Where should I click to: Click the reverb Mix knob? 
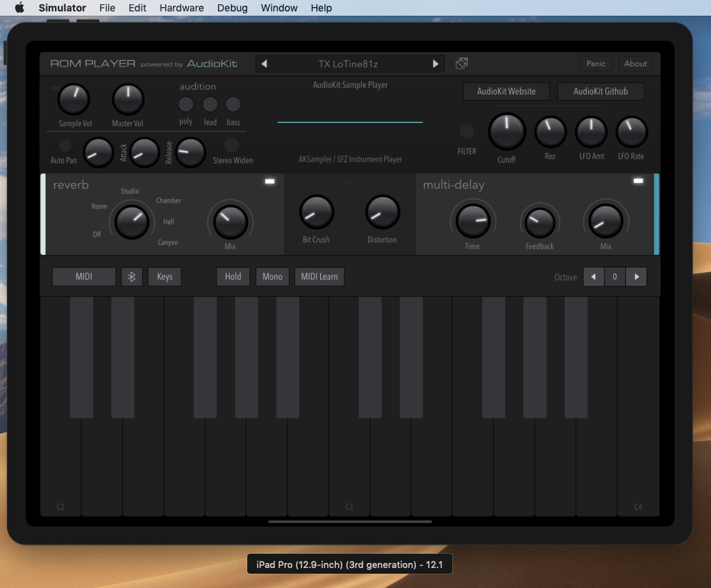coord(230,221)
